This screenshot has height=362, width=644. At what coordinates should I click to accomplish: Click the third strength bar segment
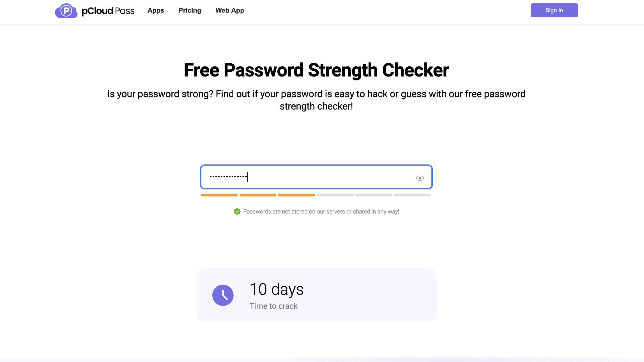pos(296,195)
